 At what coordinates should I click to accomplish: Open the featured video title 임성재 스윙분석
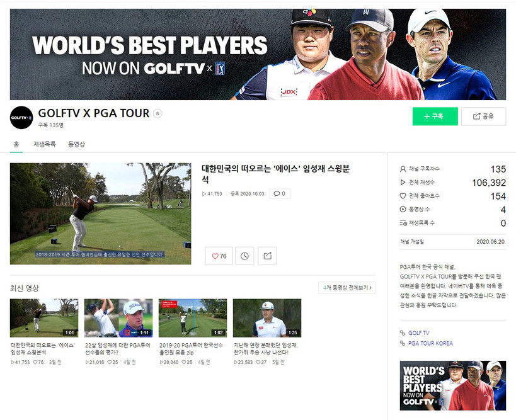click(275, 174)
